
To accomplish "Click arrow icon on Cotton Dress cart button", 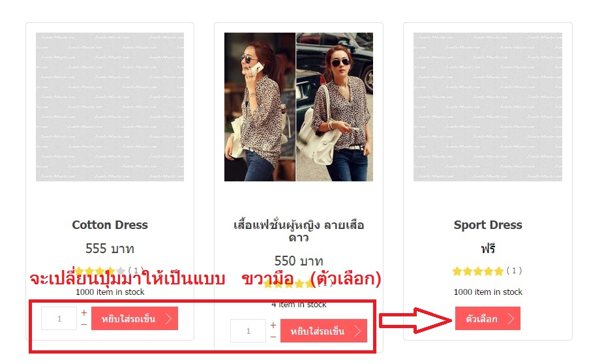I will (168, 318).
